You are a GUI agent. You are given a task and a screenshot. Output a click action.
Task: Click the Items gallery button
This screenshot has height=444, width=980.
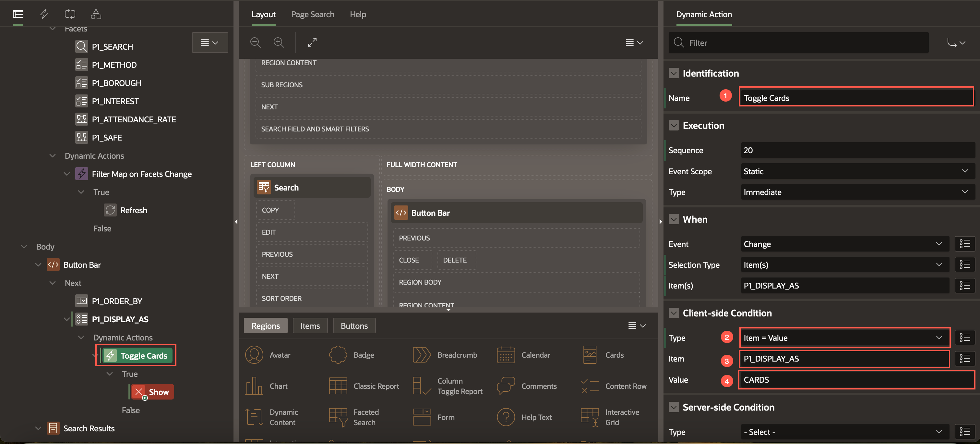310,326
